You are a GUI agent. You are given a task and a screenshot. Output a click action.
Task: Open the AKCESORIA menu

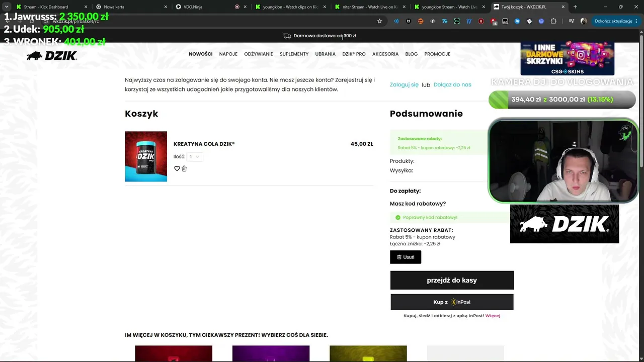point(385,54)
